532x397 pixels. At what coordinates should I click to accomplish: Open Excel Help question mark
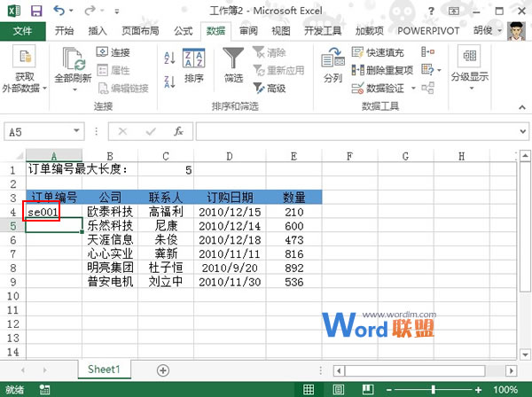click(x=431, y=12)
